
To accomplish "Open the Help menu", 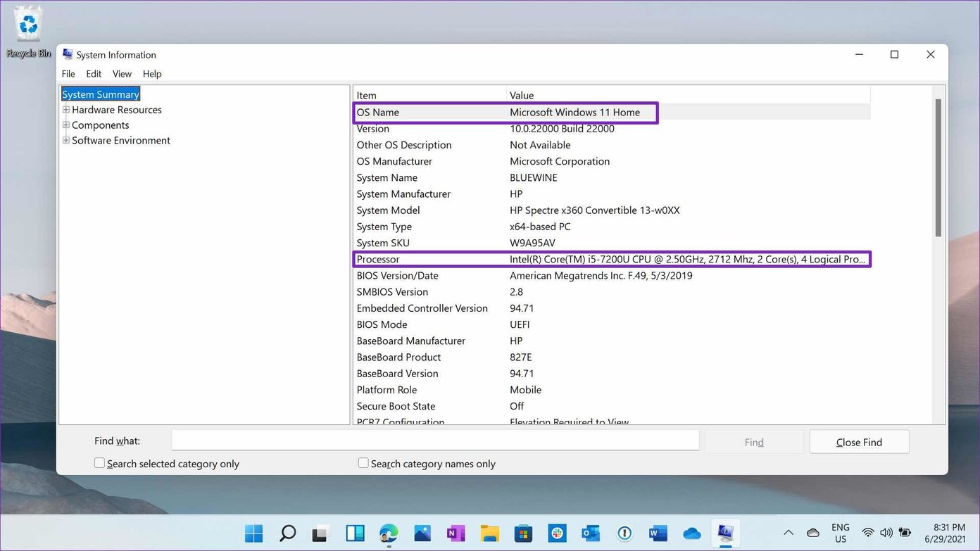I will click(x=152, y=74).
